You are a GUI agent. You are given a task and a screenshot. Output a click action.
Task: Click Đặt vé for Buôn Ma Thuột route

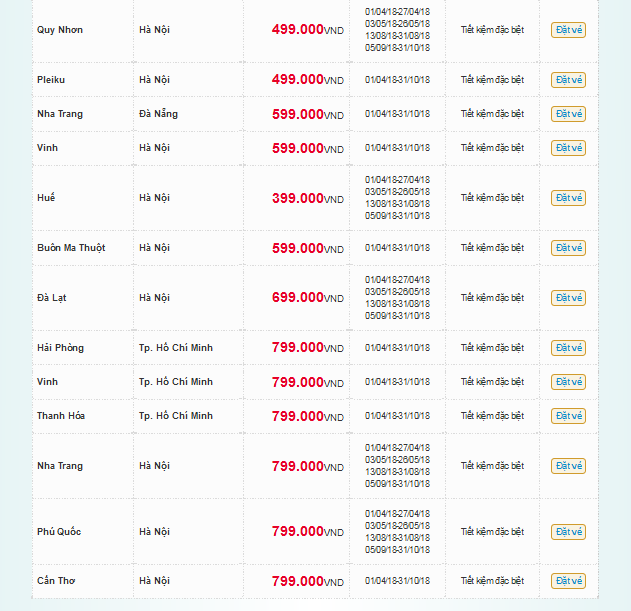(568, 248)
